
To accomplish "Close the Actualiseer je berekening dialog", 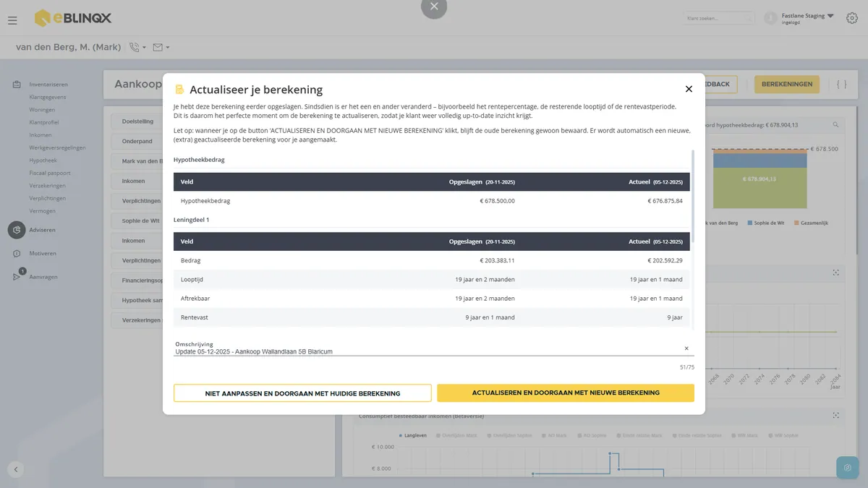I will click(x=689, y=89).
